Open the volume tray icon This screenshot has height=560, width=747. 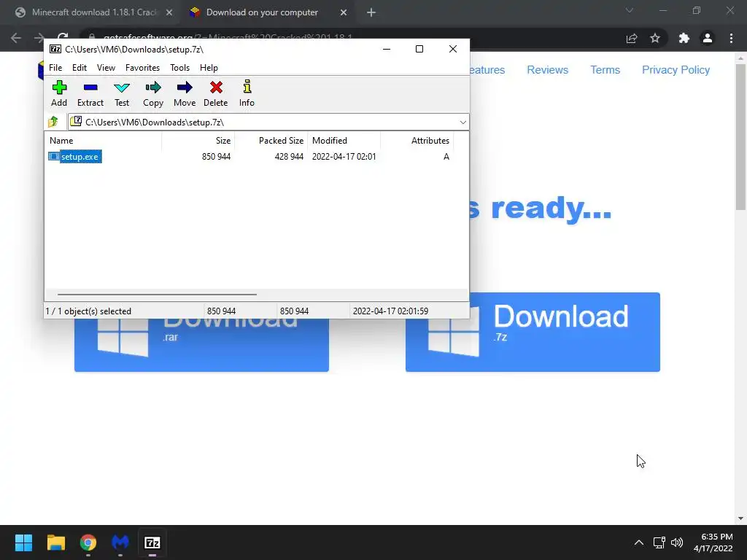[677, 542]
